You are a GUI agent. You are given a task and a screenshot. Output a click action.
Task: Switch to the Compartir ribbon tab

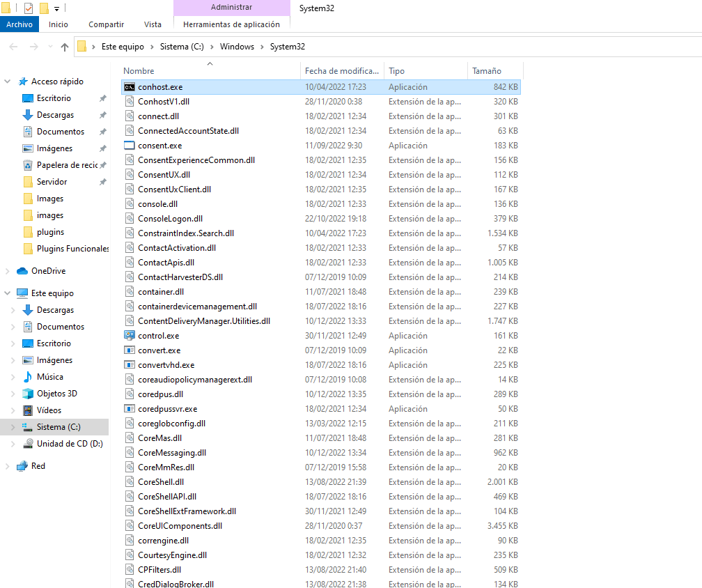pos(106,24)
